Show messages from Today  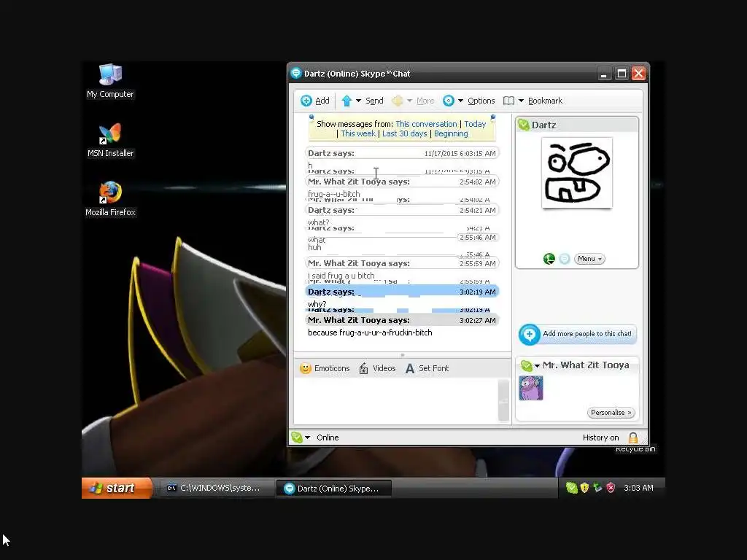[x=475, y=124]
